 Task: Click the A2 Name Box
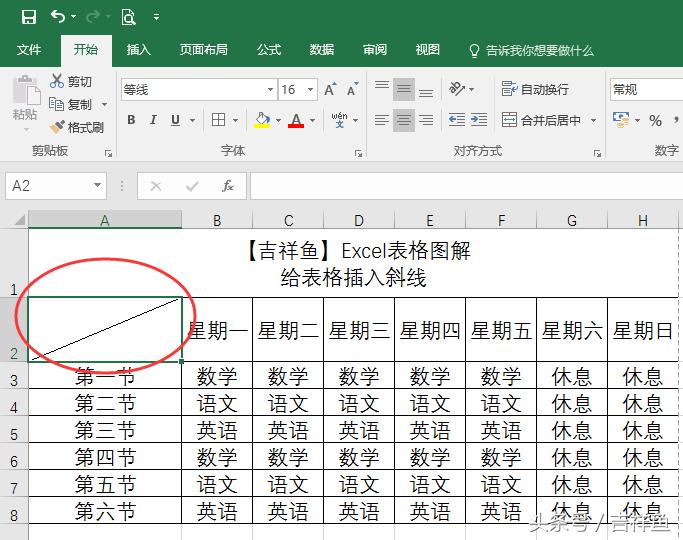56,186
